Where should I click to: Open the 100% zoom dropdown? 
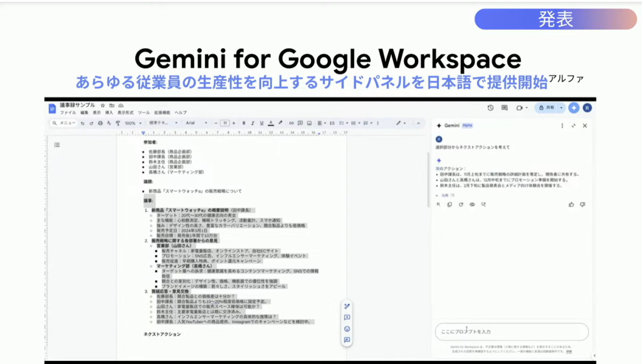[x=132, y=123]
